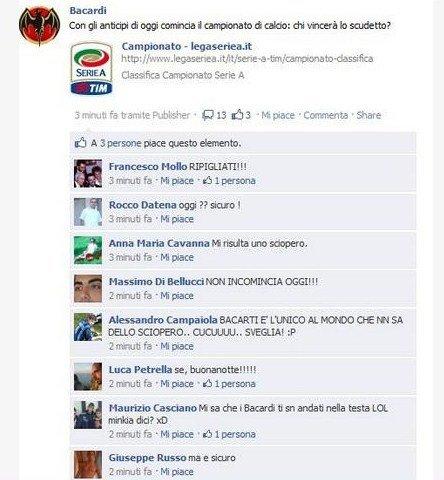Viewport: 444px width, 480px height.
Task: Open Massimo Di Bellucci's profile picture
Action: [x=88, y=289]
